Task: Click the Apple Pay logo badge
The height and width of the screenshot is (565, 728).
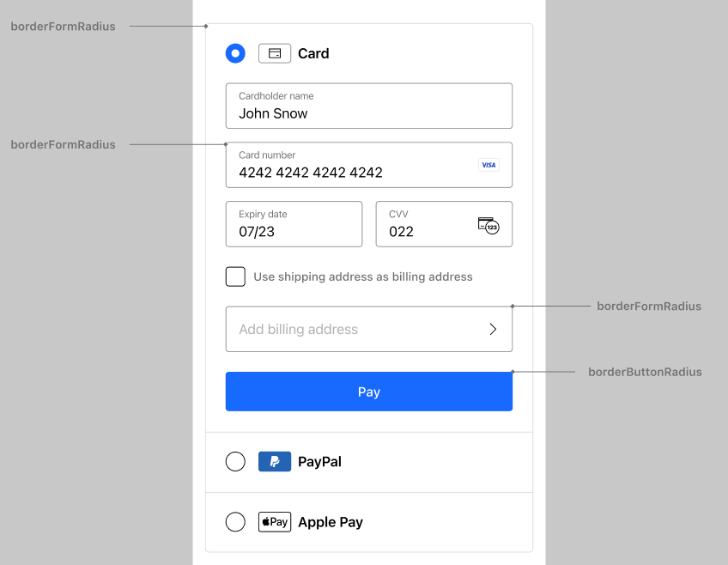Action: (275, 521)
